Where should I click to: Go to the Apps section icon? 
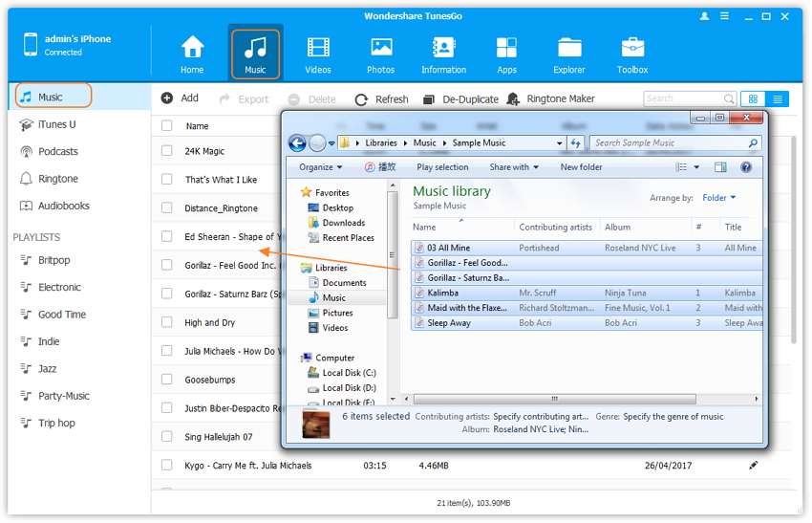[x=506, y=50]
